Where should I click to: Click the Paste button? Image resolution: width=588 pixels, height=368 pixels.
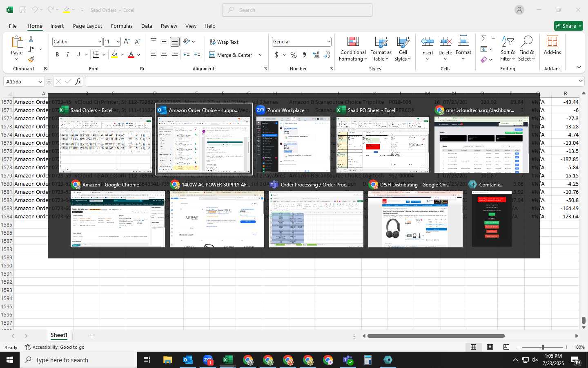pyautogui.click(x=17, y=48)
